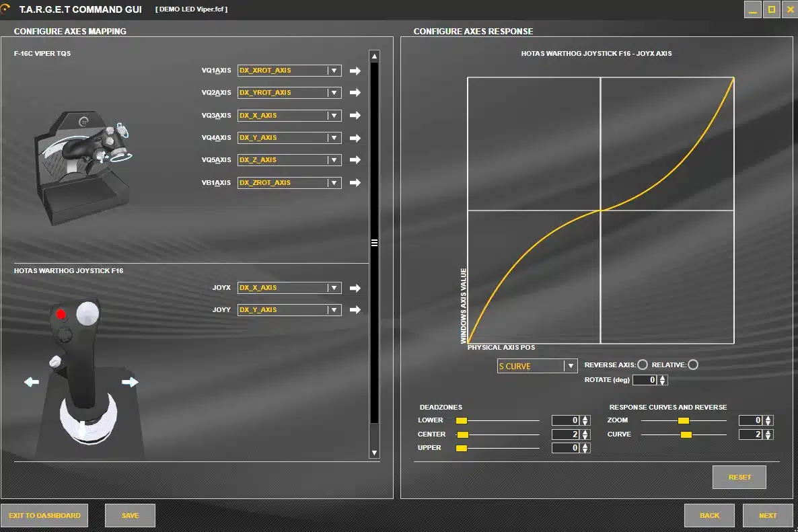Click the CURVE value stepper arrows

click(768, 434)
